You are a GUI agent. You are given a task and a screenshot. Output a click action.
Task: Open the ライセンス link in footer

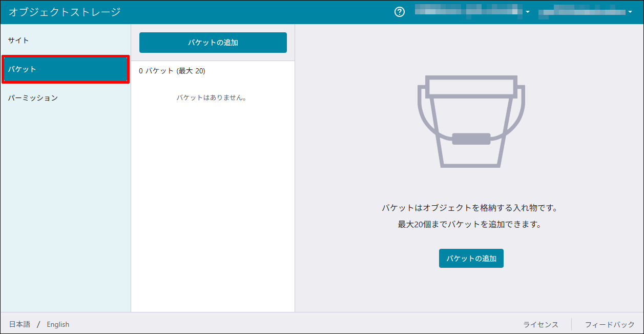point(541,324)
